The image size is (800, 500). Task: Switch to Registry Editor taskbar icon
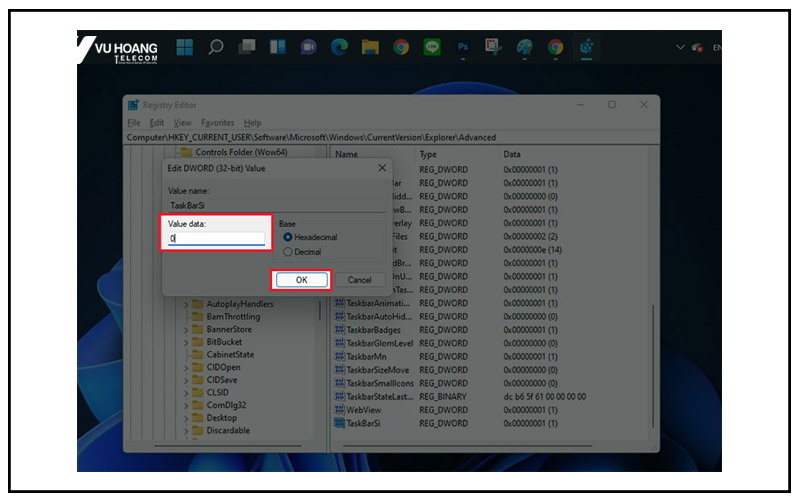[586, 47]
